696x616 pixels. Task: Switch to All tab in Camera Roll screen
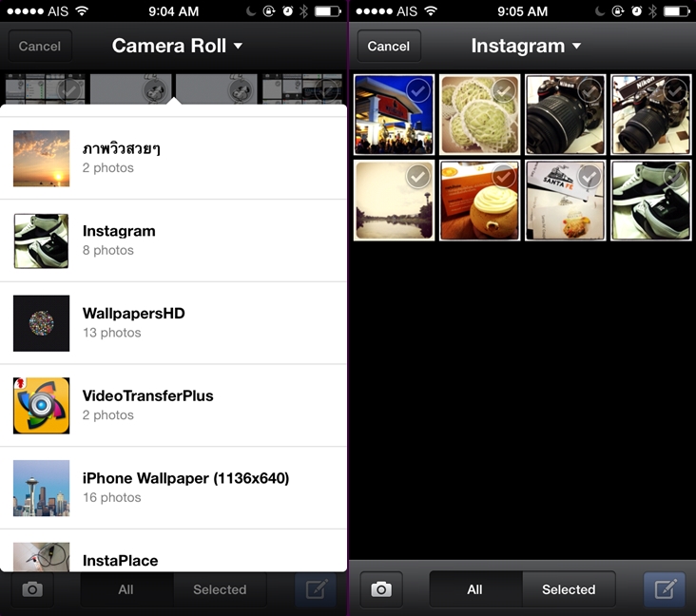(127, 589)
